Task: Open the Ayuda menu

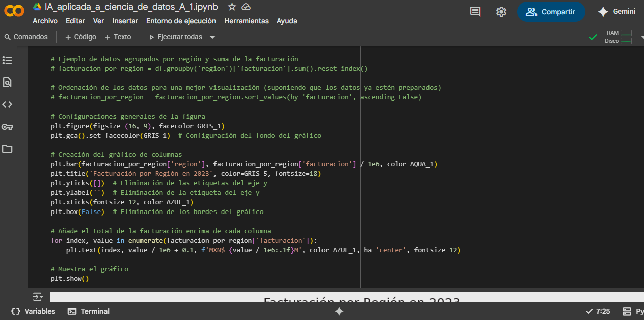Action: pyautogui.click(x=287, y=21)
